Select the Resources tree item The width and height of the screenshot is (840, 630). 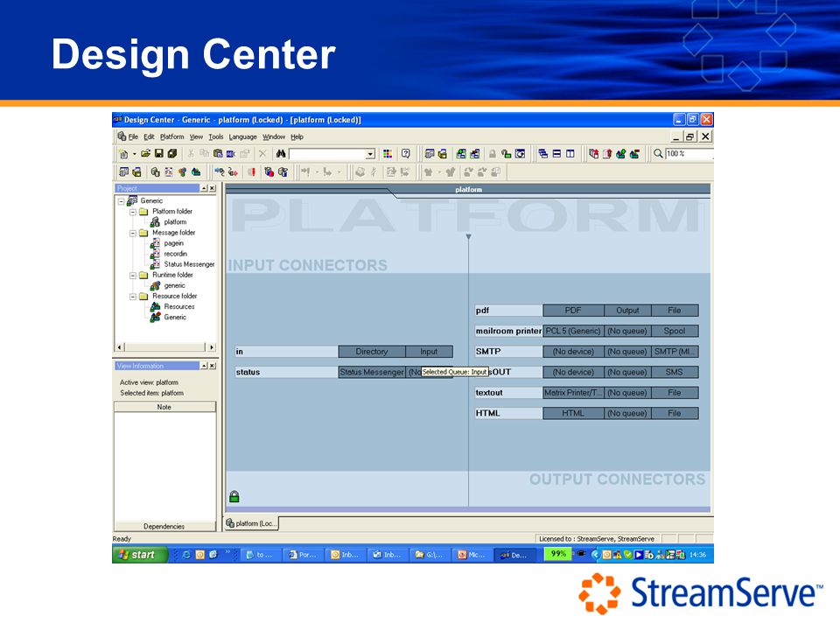(178, 306)
